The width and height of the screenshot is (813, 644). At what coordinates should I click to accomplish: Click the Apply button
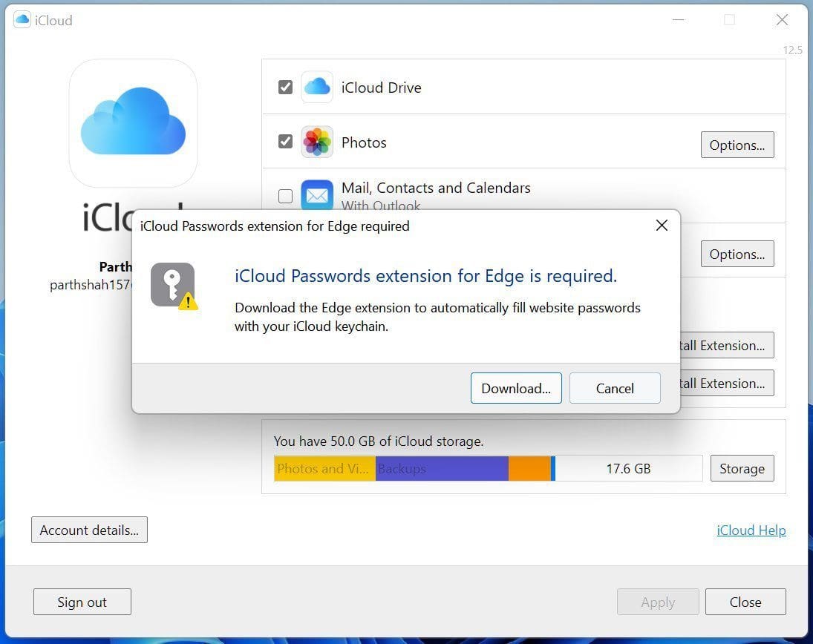658,602
